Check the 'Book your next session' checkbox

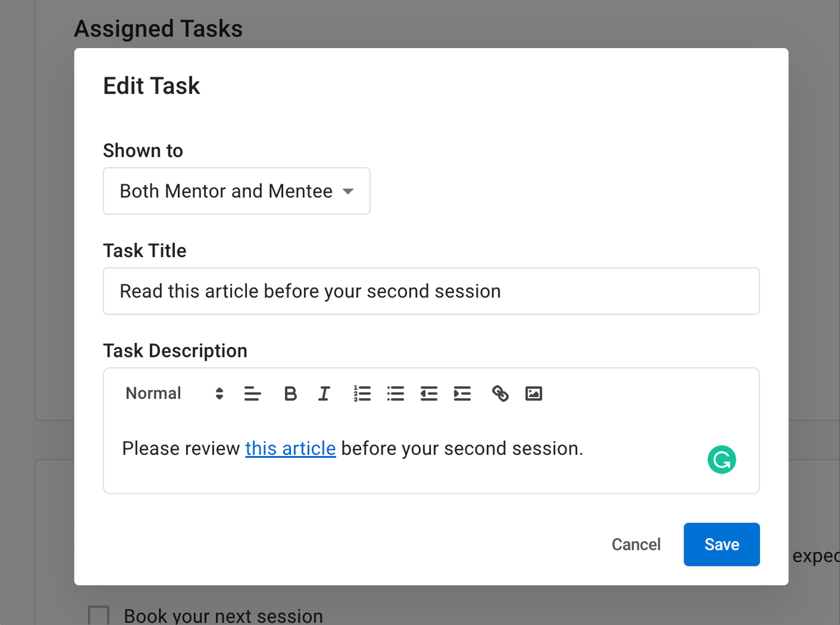[99, 616]
